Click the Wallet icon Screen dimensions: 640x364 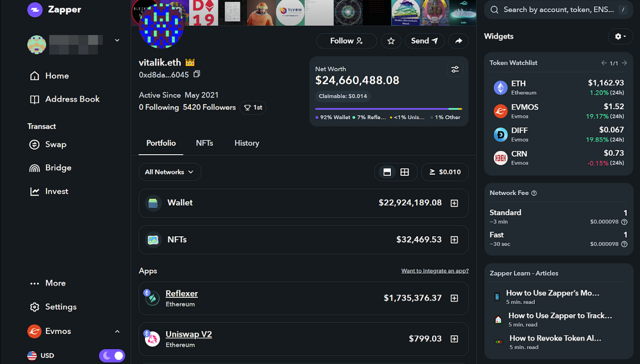[153, 203]
